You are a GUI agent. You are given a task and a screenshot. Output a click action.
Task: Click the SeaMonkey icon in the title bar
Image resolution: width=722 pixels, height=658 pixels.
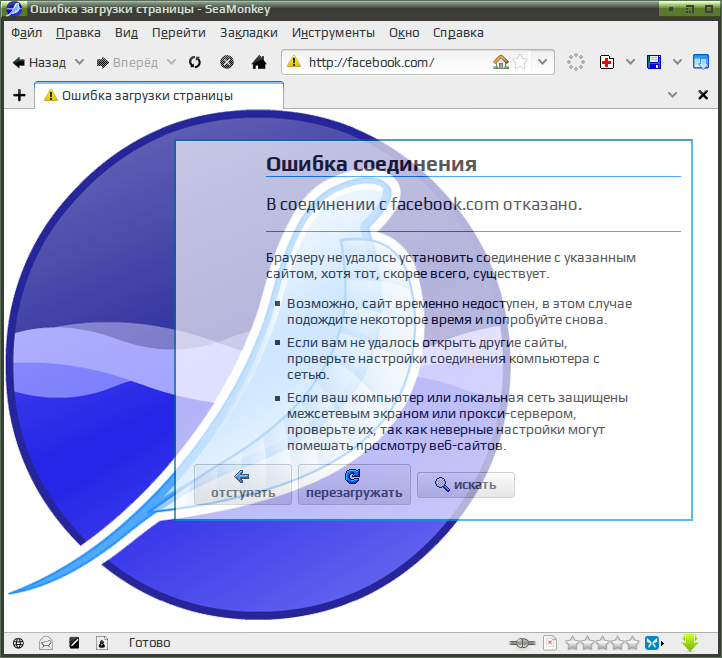point(14,9)
